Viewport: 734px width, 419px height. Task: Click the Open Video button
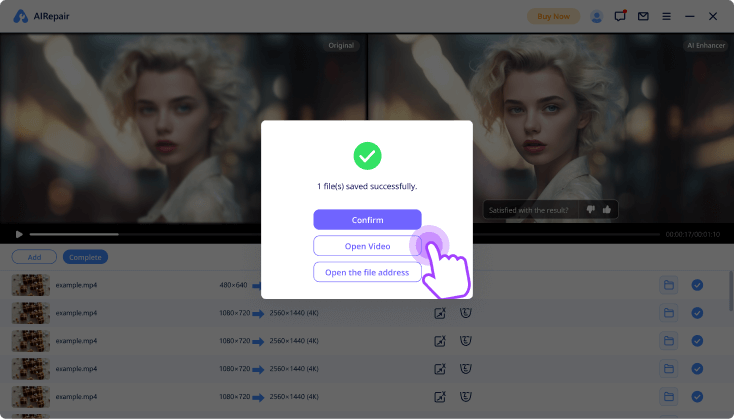367,246
